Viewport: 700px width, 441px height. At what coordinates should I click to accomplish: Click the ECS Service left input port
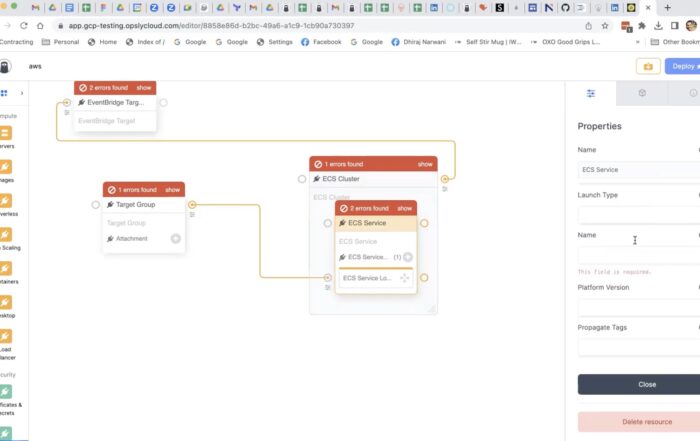point(328,223)
